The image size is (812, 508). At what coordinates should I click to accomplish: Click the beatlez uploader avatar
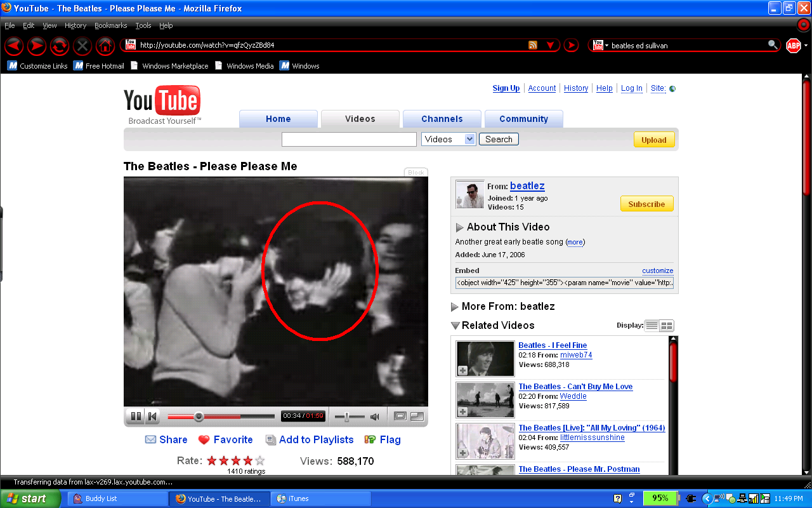[470, 194]
